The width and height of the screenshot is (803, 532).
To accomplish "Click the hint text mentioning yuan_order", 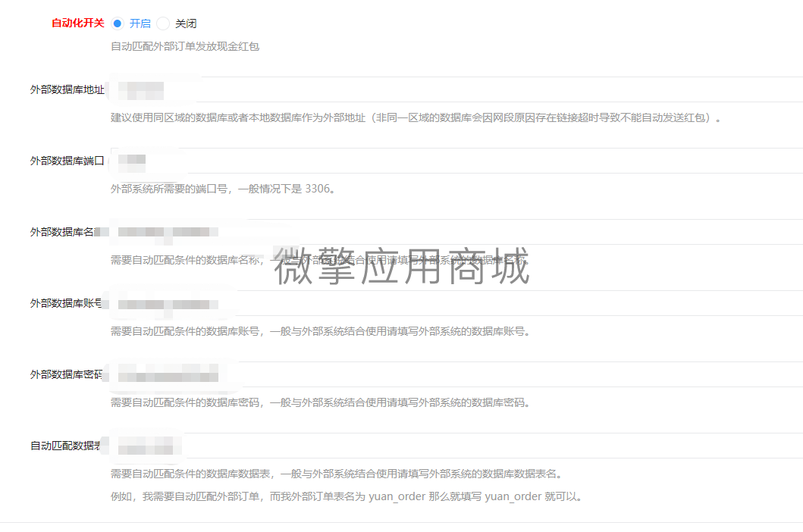I will pos(347,496).
